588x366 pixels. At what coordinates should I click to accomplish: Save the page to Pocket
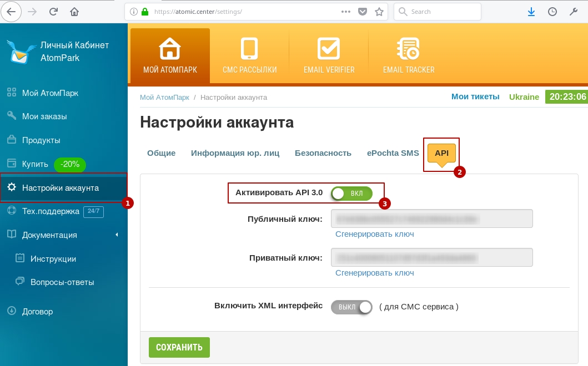pos(363,12)
